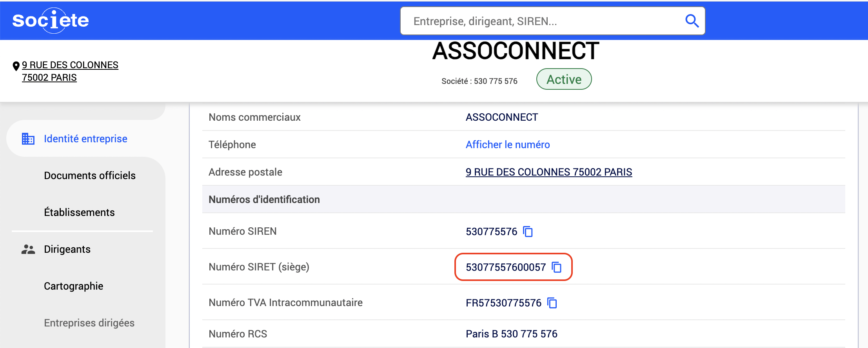Click the Active status badge
The height and width of the screenshot is (348, 868).
coord(564,79)
